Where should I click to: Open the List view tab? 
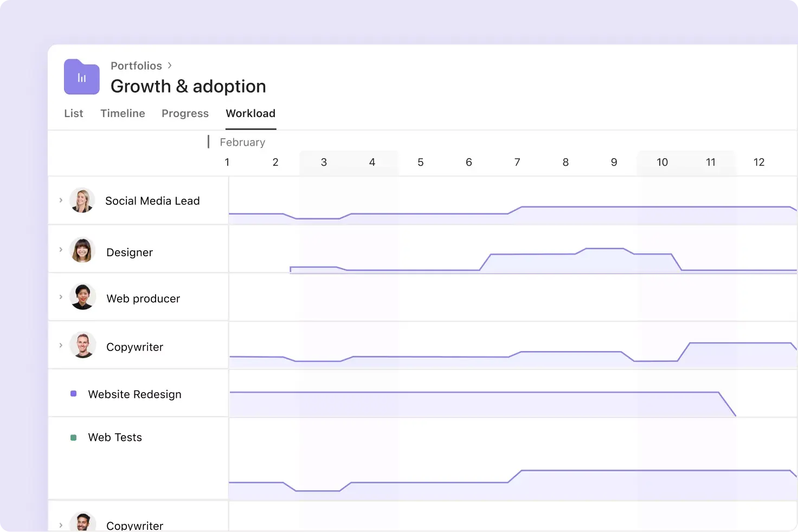[74, 113]
